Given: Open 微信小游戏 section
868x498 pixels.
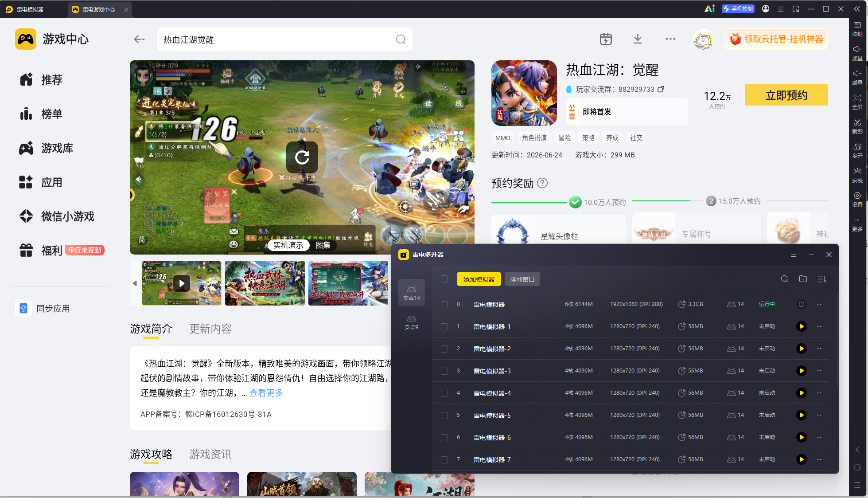Looking at the screenshot, I should (57, 216).
